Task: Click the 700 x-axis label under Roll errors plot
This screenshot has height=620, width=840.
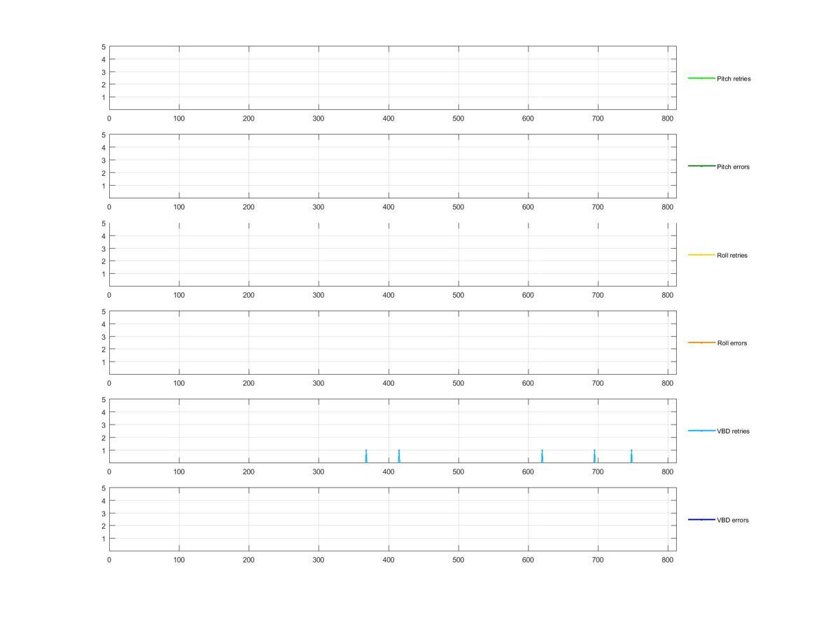Action: pyautogui.click(x=598, y=384)
